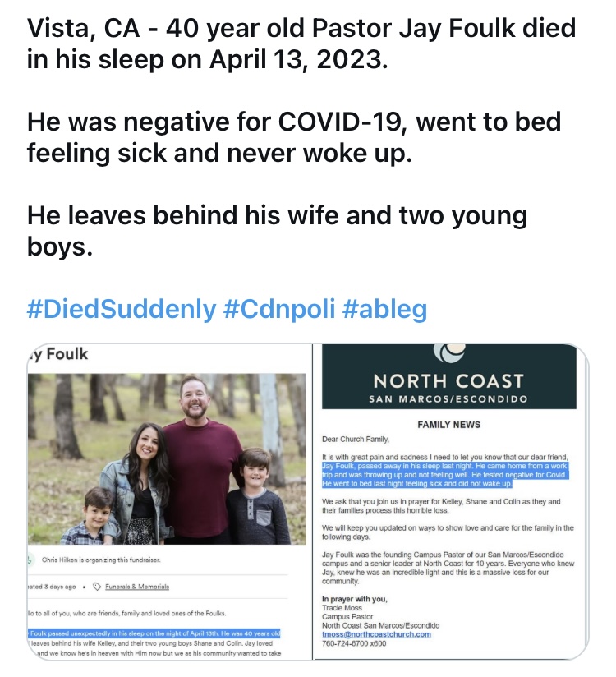Click the highlighted church email text about Jay Foulk
This screenshot has height=677, width=616.
click(x=445, y=475)
